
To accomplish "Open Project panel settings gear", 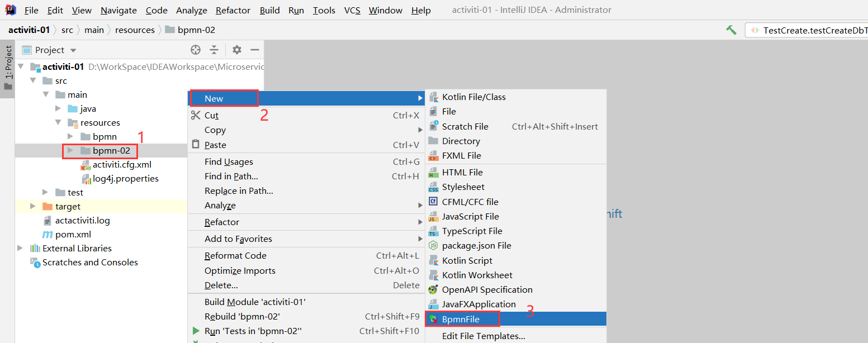I will click(x=237, y=50).
